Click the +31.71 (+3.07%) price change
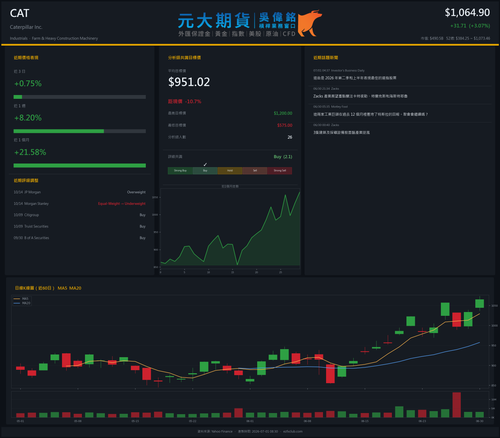Viewport: 500px width, 438px height. [470, 26]
